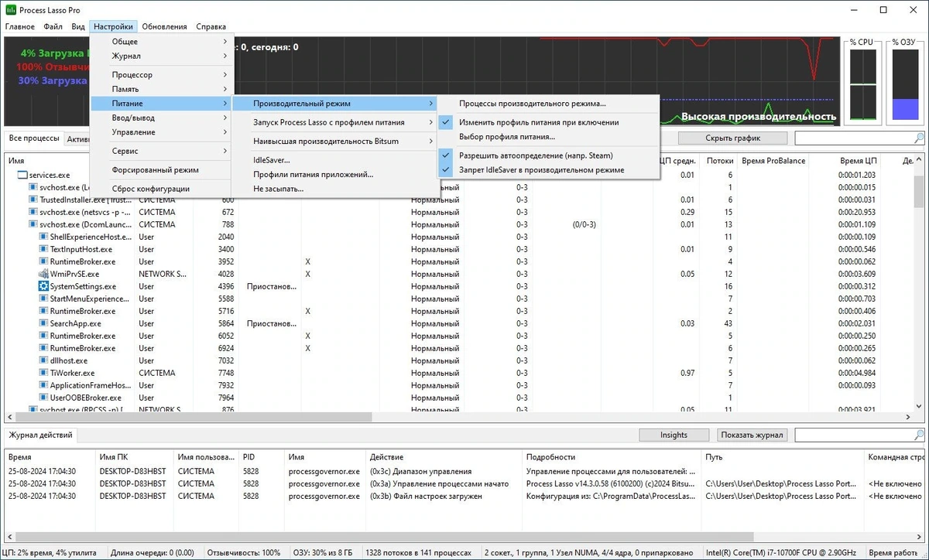Select Процессы производительного режима...
The height and width of the screenshot is (560, 929).
click(548, 103)
